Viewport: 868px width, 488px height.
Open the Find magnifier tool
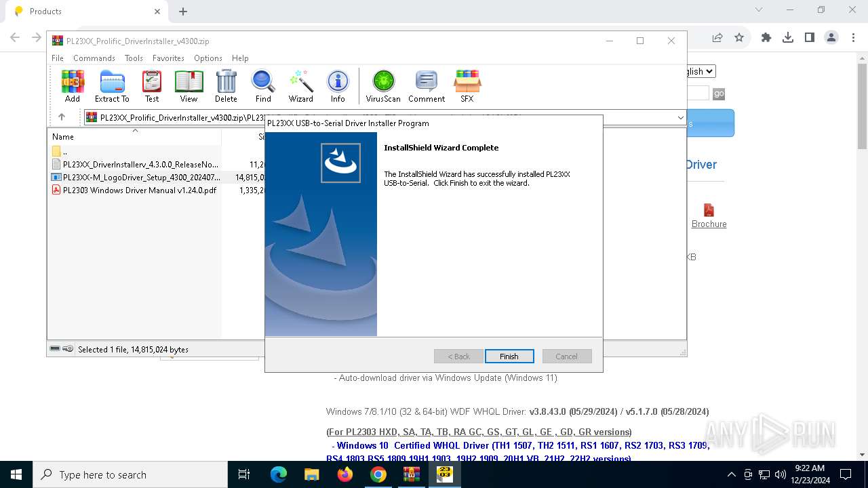(263, 86)
